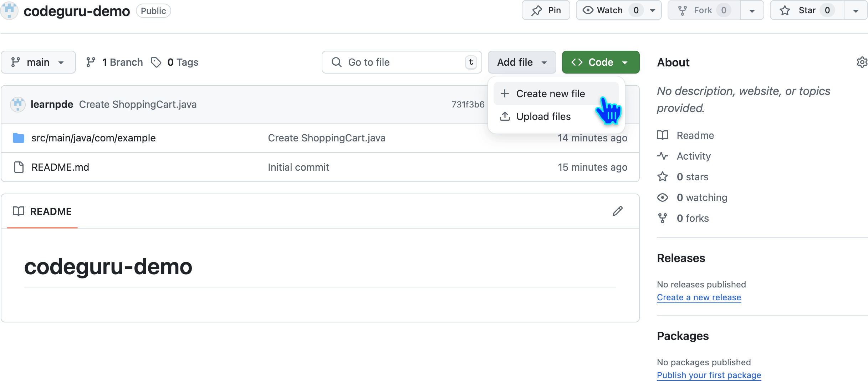Click the repository owner avatar next to codeguru-demo

point(10,10)
